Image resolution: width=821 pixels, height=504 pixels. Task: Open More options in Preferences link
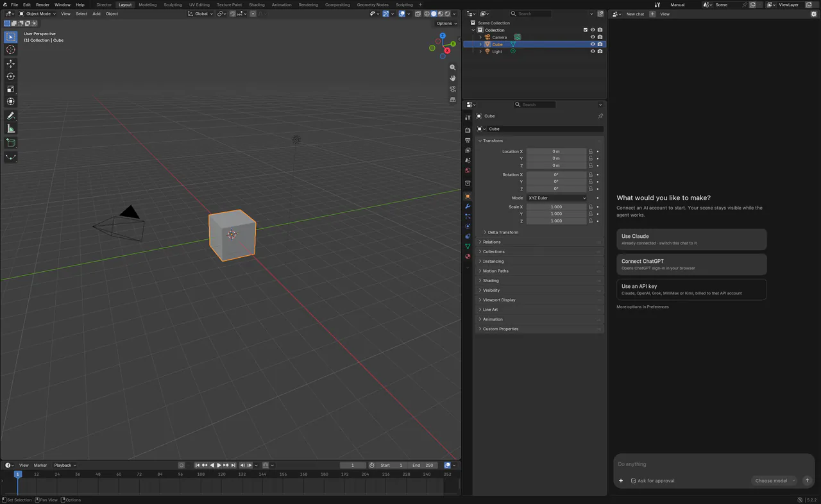643,307
